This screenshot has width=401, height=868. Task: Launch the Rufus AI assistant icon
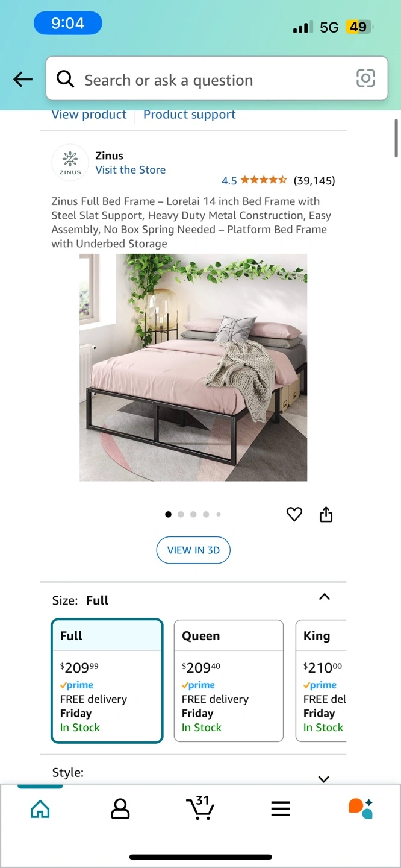361,808
